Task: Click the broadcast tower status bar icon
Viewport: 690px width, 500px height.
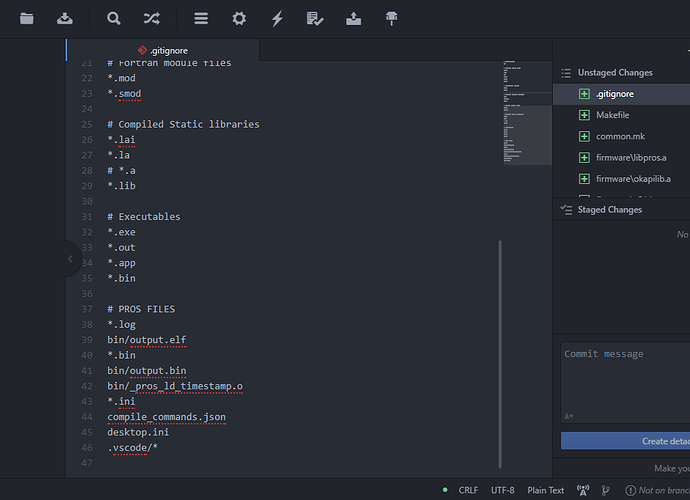Action: click(x=583, y=490)
